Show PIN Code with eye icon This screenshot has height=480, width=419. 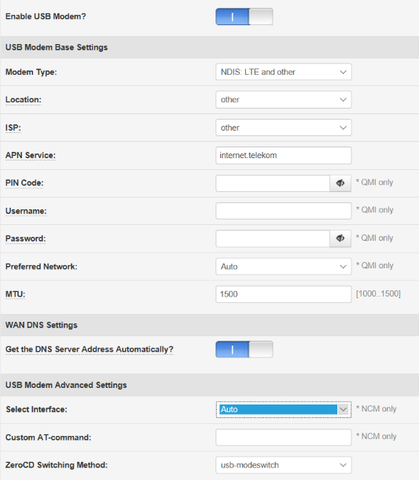tap(340, 183)
